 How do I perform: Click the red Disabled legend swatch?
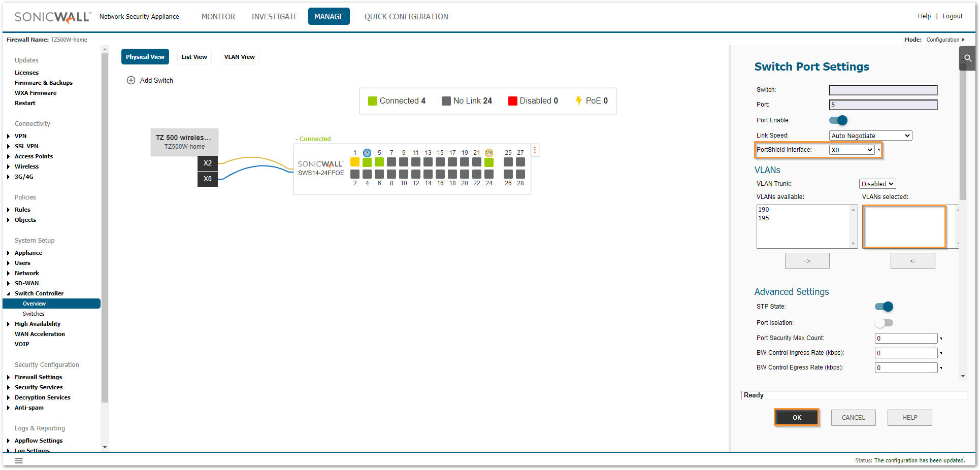tap(513, 101)
